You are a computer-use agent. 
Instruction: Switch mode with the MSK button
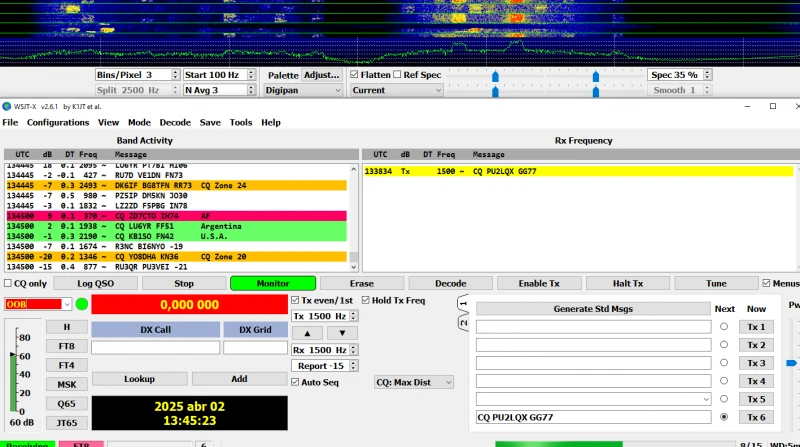[x=66, y=385]
